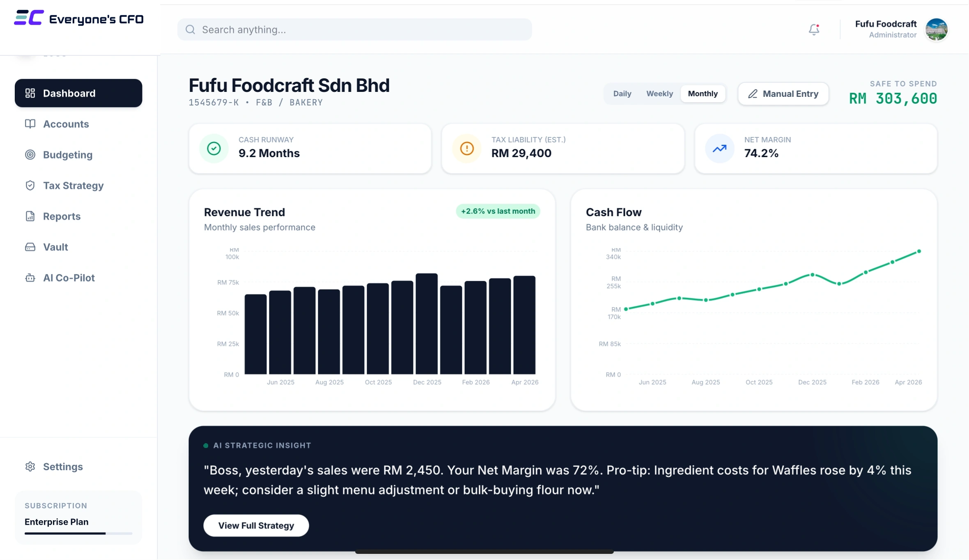969x560 pixels.
Task: Click the AI Co-Pilot robot icon
Action: coord(30,278)
